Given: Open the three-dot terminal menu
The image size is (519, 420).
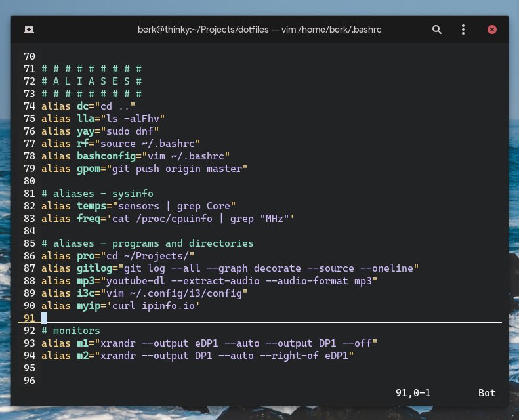Looking at the screenshot, I should (463, 30).
